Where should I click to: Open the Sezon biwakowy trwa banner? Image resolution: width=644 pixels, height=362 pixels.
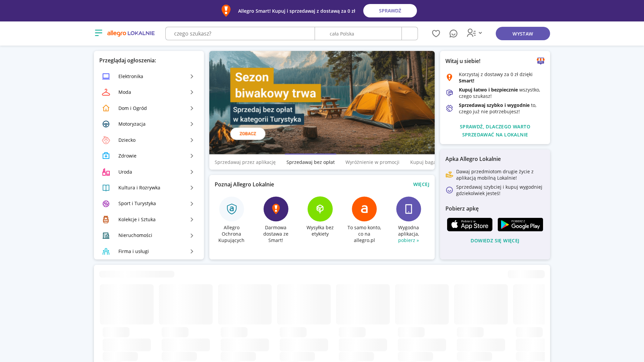pyautogui.click(x=322, y=103)
